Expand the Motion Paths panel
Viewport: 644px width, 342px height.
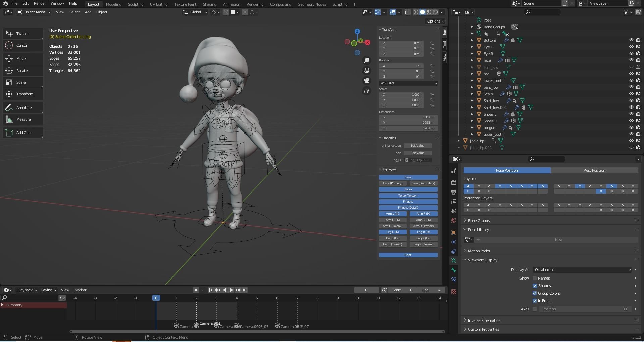coord(479,251)
